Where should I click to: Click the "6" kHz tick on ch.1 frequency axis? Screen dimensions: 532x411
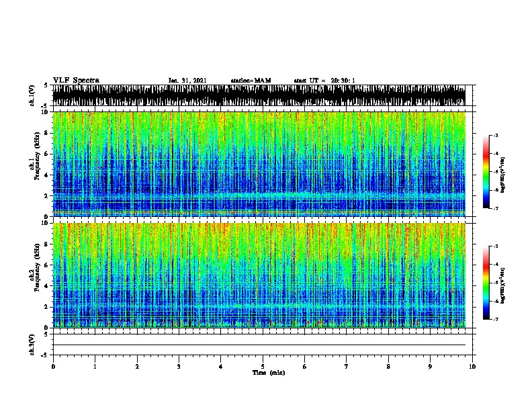click(x=47, y=154)
